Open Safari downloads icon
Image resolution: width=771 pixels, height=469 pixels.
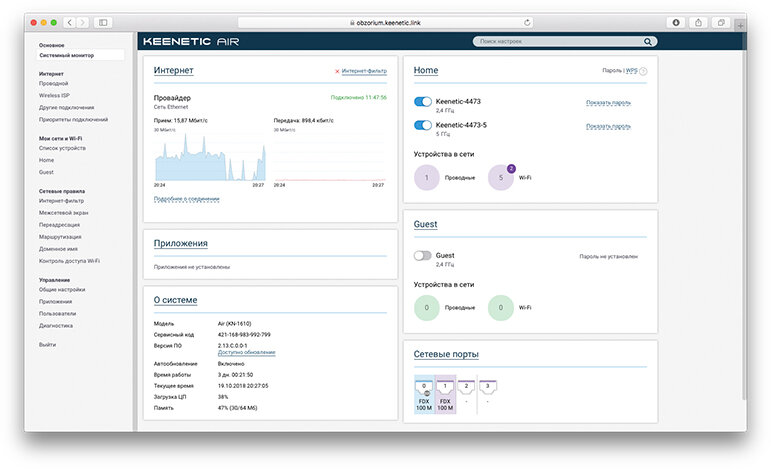coord(676,23)
